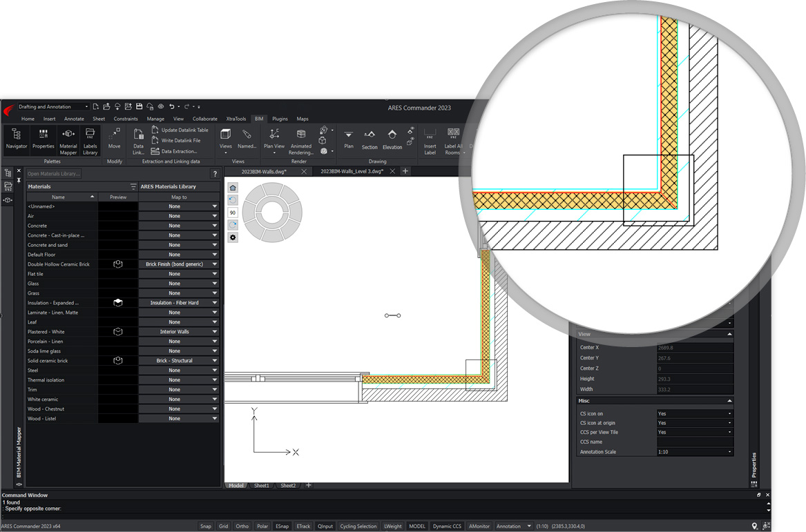The height and width of the screenshot is (532, 806).
Task: Toggle ETrack mode
Action: click(303, 526)
